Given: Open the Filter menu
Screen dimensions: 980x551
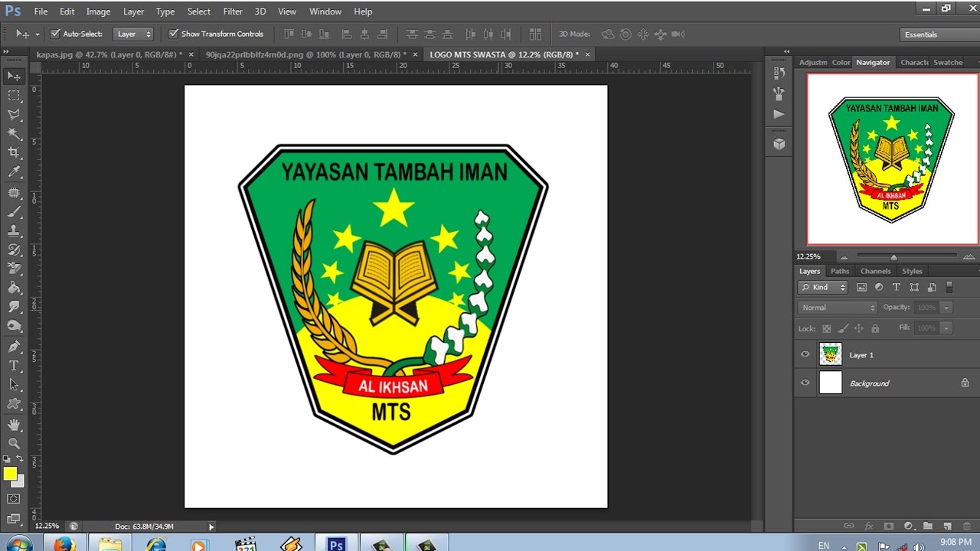Looking at the screenshot, I should point(233,11).
